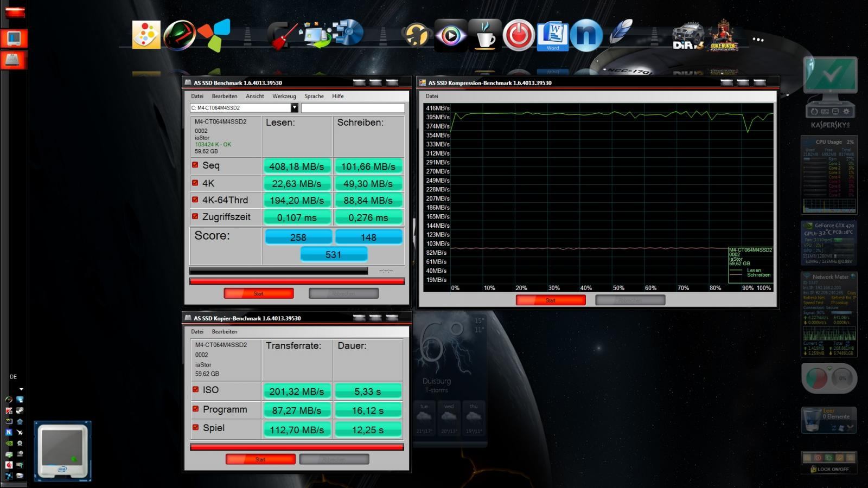Open the recycle bin gadget

(x=829, y=420)
